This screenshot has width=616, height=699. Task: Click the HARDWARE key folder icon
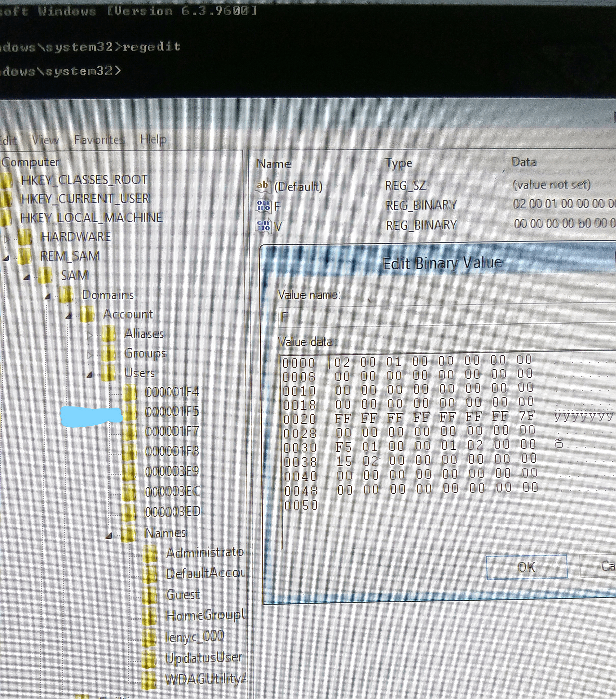(x=25, y=237)
